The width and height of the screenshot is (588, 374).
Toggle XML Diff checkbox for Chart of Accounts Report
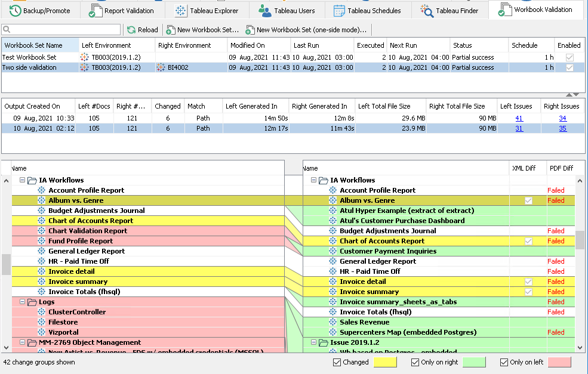(x=528, y=241)
